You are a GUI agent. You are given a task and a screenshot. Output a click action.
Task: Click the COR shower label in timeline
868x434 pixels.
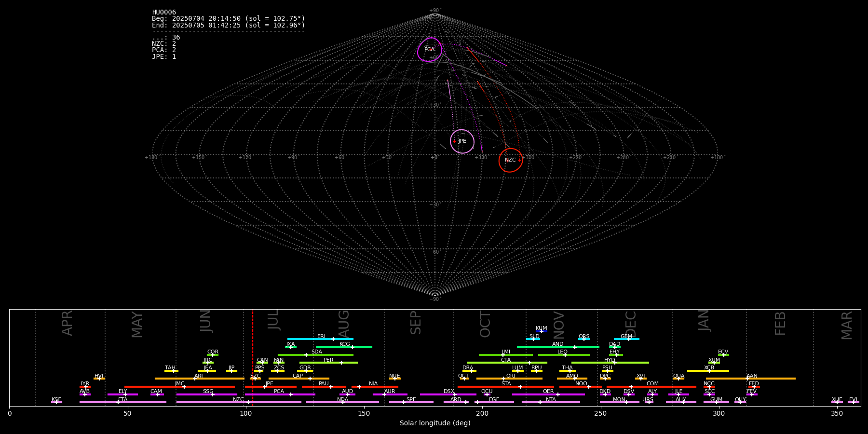[x=213, y=352]
